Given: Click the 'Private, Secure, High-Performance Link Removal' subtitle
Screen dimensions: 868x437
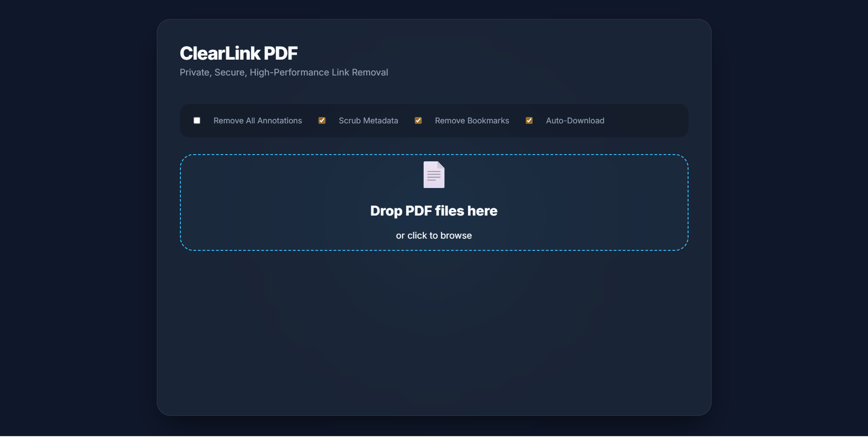Looking at the screenshot, I should (x=284, y=72).
